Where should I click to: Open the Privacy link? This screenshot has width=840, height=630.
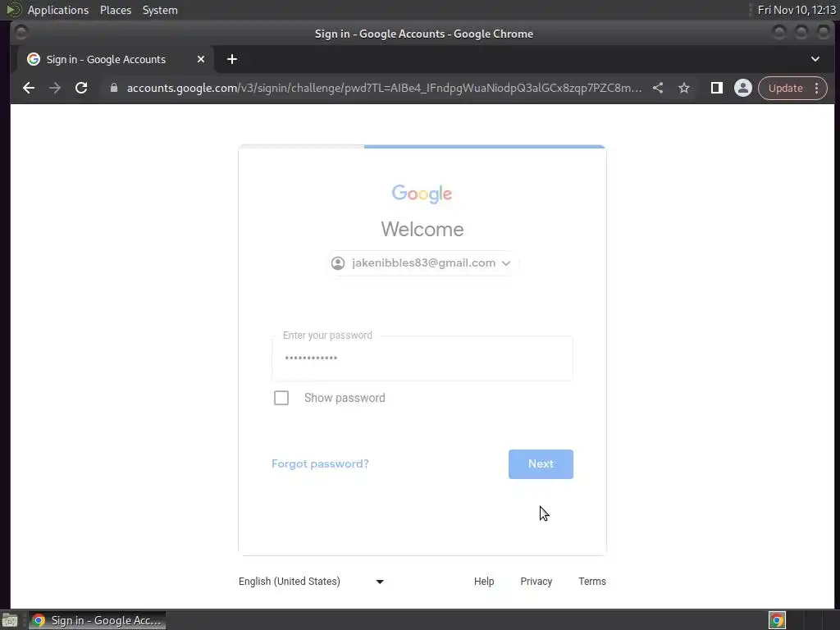536,582
